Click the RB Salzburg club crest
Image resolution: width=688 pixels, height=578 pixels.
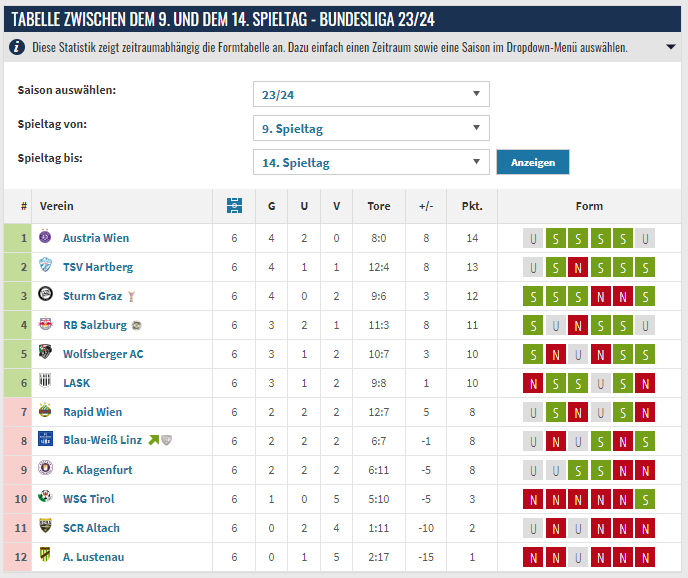tap(45, 325)
